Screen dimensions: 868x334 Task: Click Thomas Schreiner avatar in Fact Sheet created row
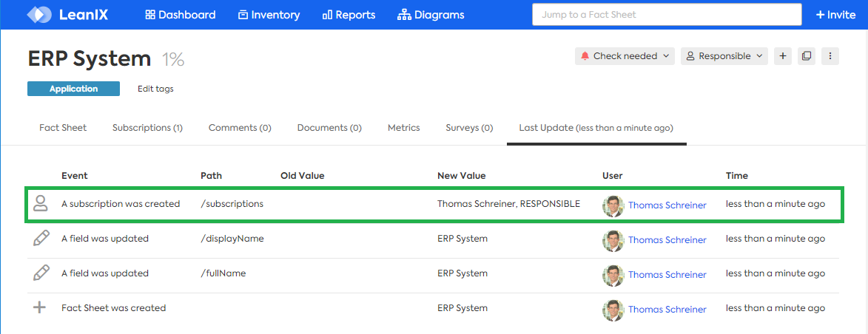[x=613, y=310]
